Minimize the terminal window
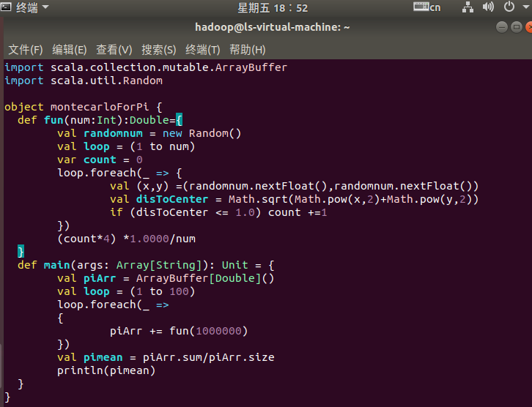This screenshot has height=407, width=532. coord(502,27)
